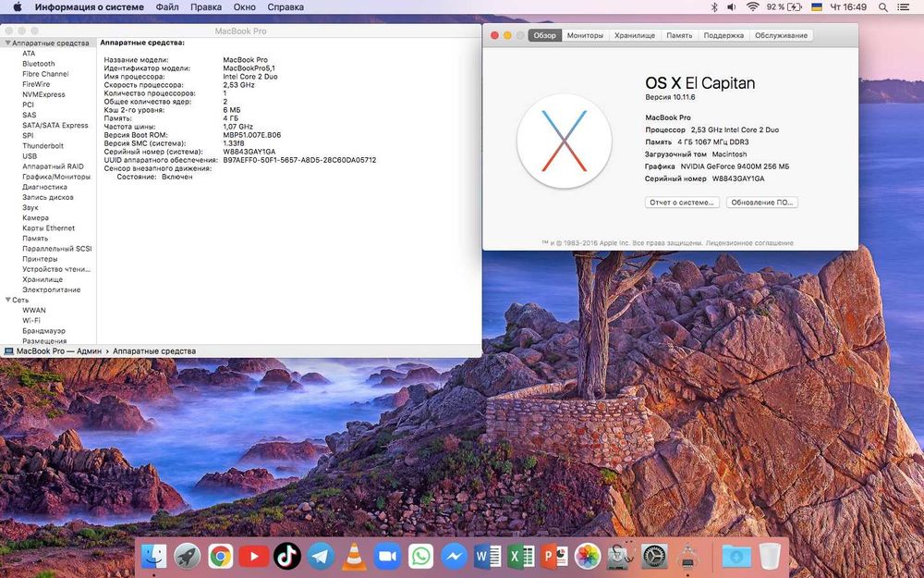Select USB in the sidebar
Screen dimensions: 924x578
click(x=30, y=156)
